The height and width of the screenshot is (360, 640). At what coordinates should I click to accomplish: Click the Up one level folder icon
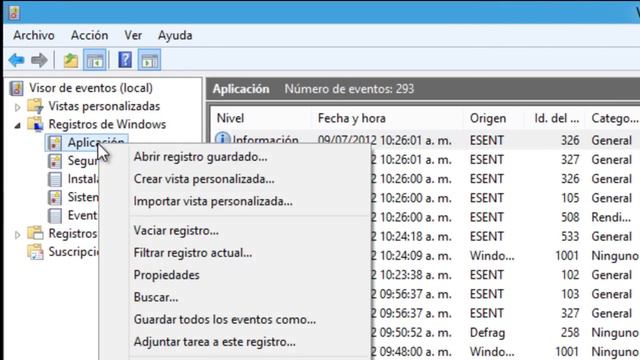point(71,60)
